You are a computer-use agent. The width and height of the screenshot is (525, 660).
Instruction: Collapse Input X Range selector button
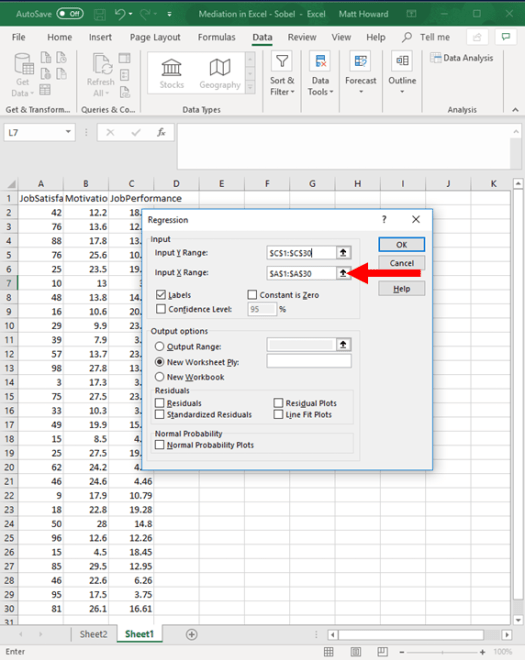tap(344, 273)
